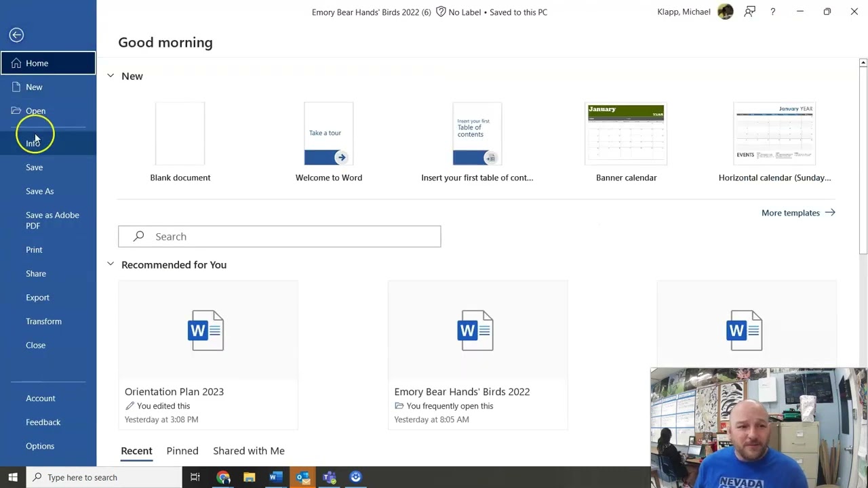Switch to the Shared with Me tab

point(249,451)
